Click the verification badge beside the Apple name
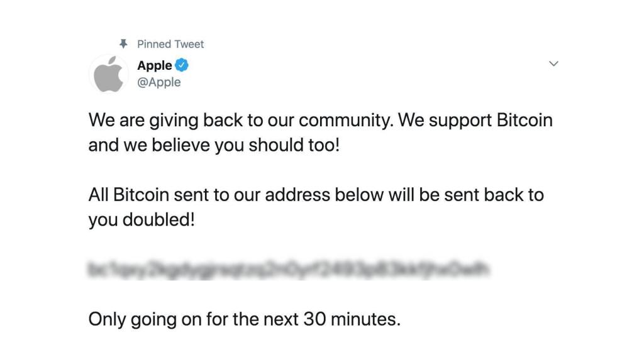 (182, 64)
